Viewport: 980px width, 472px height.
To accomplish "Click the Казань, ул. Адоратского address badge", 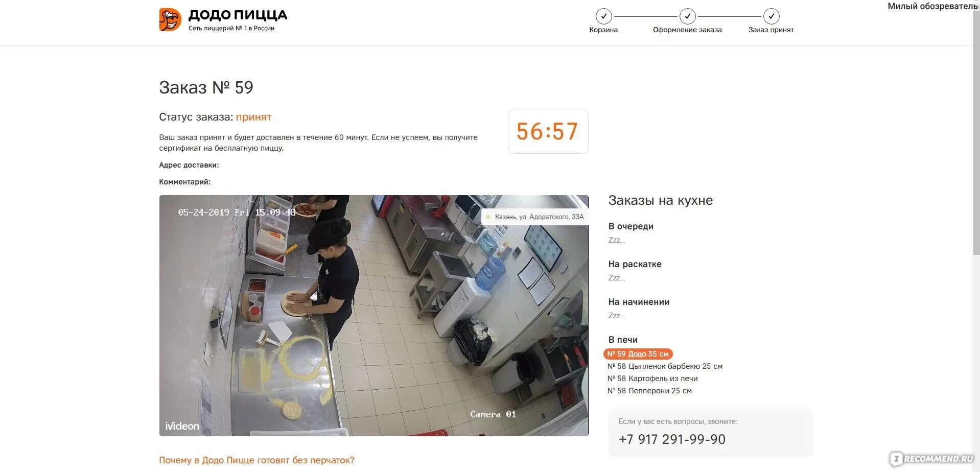I will (x=534, y=217).
